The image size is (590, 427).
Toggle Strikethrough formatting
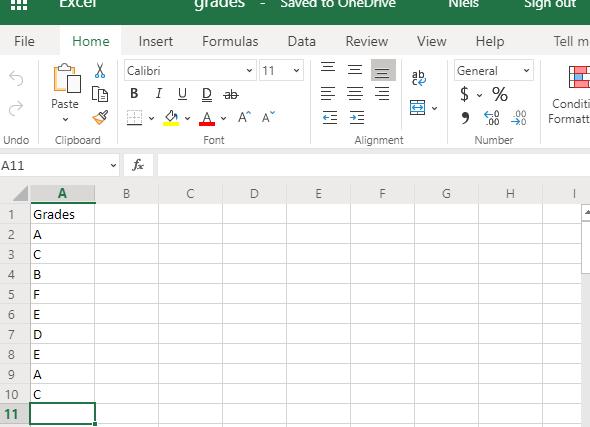[x=231, y=94]
